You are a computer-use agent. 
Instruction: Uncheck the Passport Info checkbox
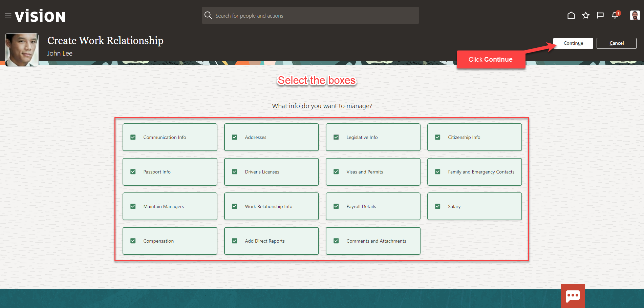(133, 172)
